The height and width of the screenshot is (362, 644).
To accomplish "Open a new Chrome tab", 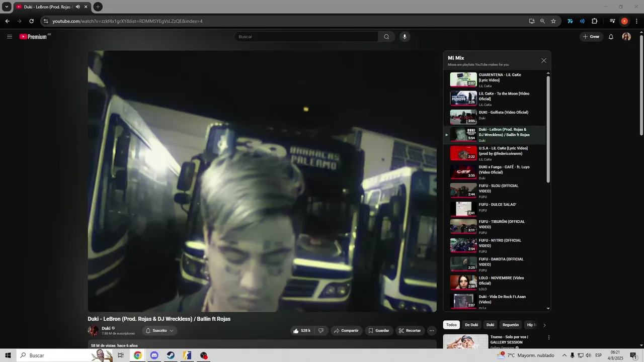I will (x=98, y=7).
